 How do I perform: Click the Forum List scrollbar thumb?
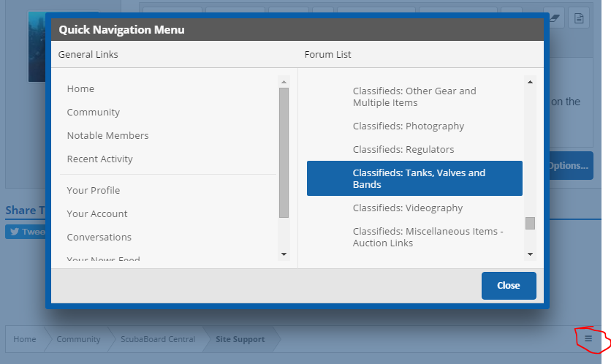click(x=530, y=223)
